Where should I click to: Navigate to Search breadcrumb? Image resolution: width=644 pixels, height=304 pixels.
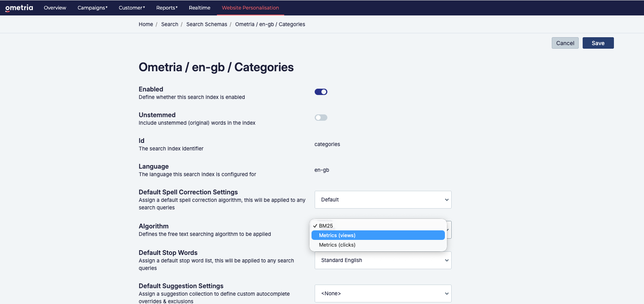169,24
